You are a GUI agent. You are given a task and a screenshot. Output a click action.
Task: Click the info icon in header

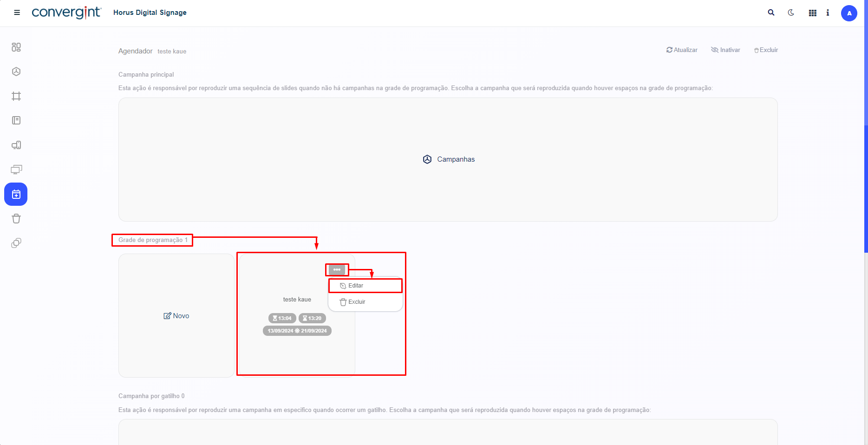(x=828, y=13)
